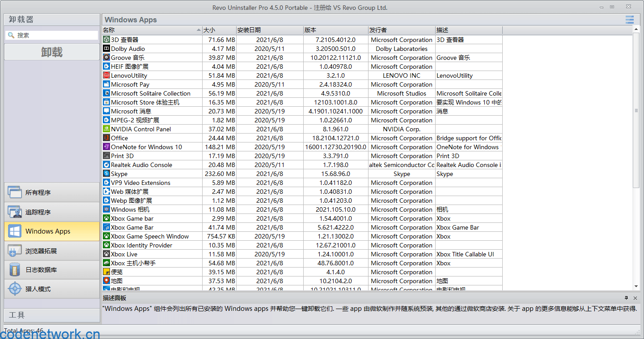Click the Realtek Audio Console icon
Screen dimensions: 644x339
point(106,165)
